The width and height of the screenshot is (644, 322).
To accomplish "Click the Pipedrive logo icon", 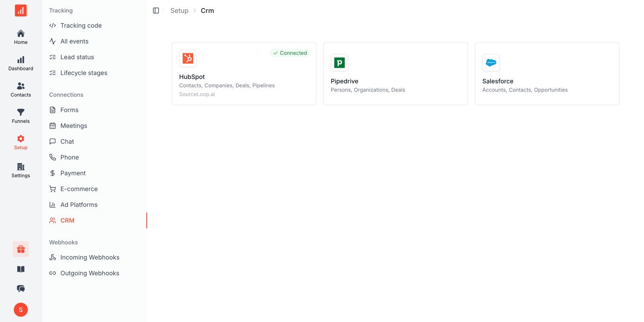I will point(339,63).
